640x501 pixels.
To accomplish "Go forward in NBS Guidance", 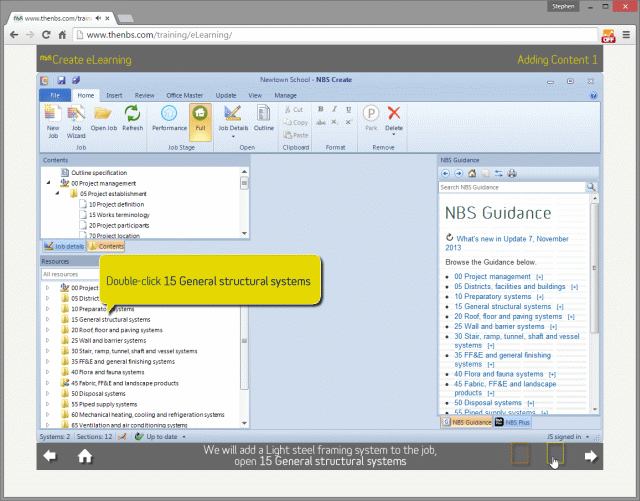I will click(x=458, y=174).
